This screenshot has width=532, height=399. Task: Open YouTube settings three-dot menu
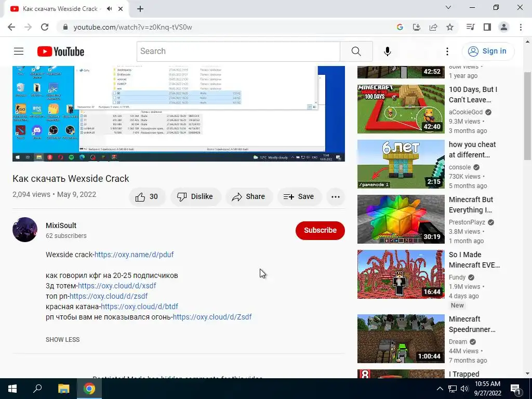447,51
